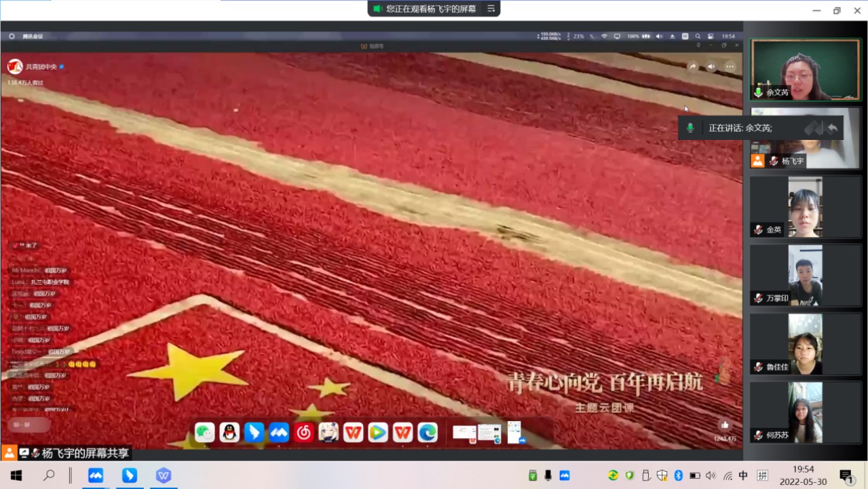The image size is (868, 489).
Task: Open the recent WPS window thumbnail in dock
Action: click(x=465, y=432)
